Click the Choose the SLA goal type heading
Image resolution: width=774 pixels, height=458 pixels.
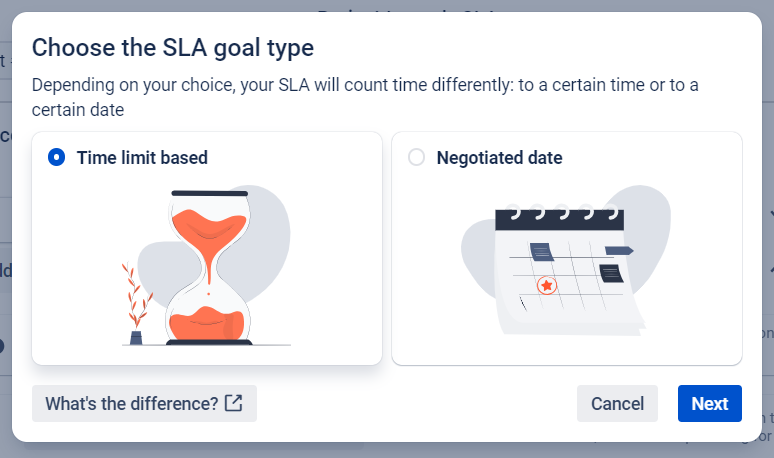(172, 47)
